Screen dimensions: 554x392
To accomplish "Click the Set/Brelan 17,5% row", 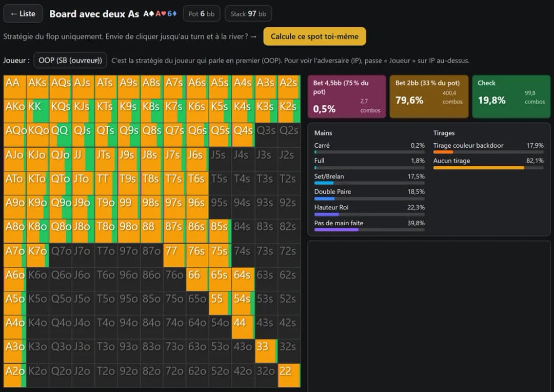I will point(369,179).
